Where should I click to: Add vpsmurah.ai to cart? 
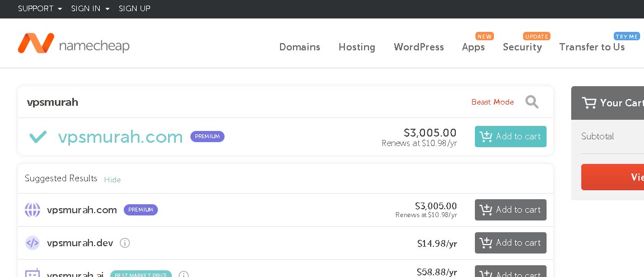click(x=511, y=271)
